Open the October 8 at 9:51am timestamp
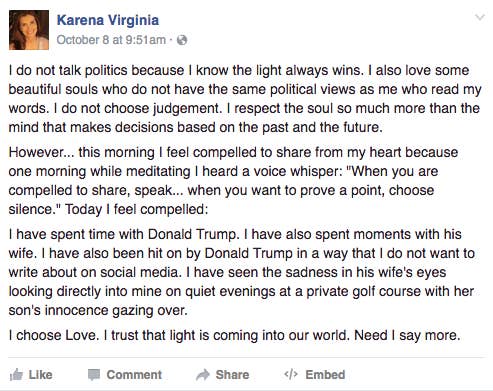Viewport: 493px width, 391px height. tap(111, 40)
